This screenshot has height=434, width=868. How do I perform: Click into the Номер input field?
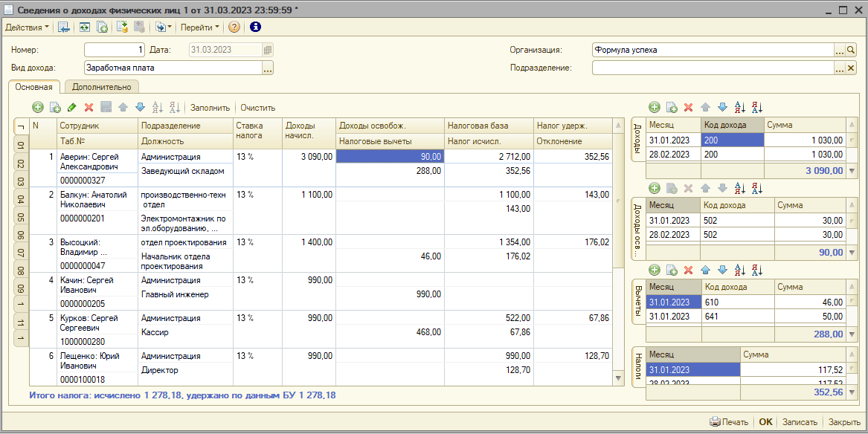[114, 51]
